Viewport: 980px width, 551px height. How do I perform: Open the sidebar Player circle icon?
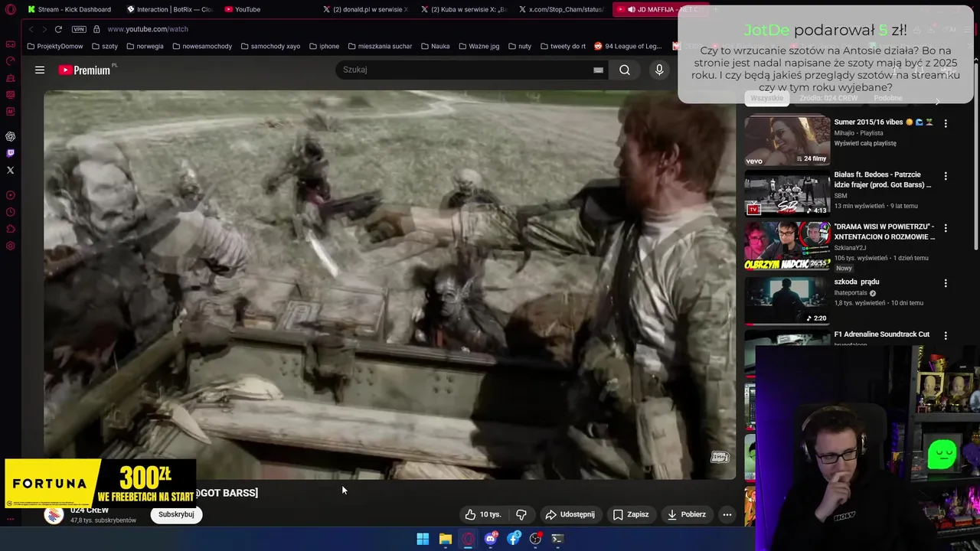(x=10, y=195)
